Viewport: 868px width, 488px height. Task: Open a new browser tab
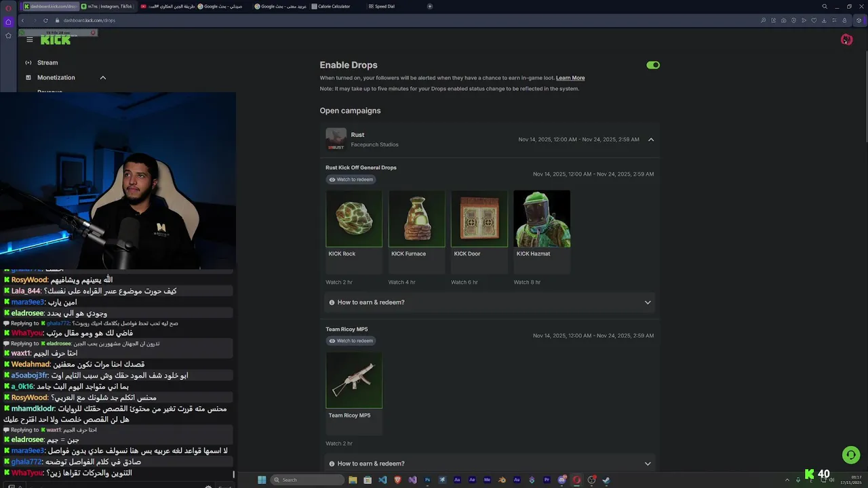(430, 6)
